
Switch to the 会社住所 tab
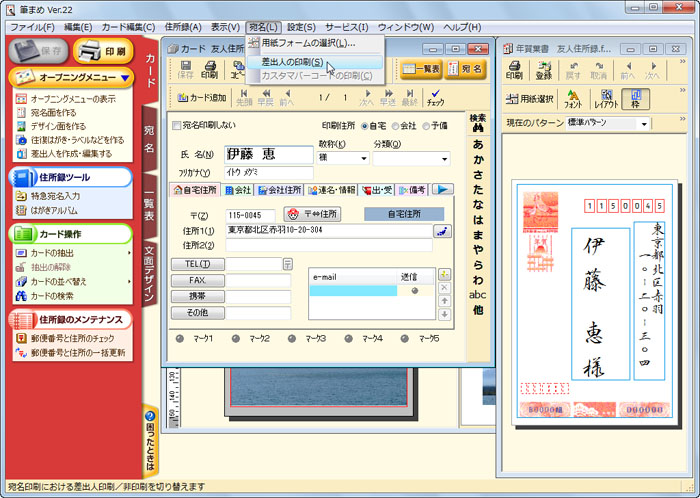279,189
